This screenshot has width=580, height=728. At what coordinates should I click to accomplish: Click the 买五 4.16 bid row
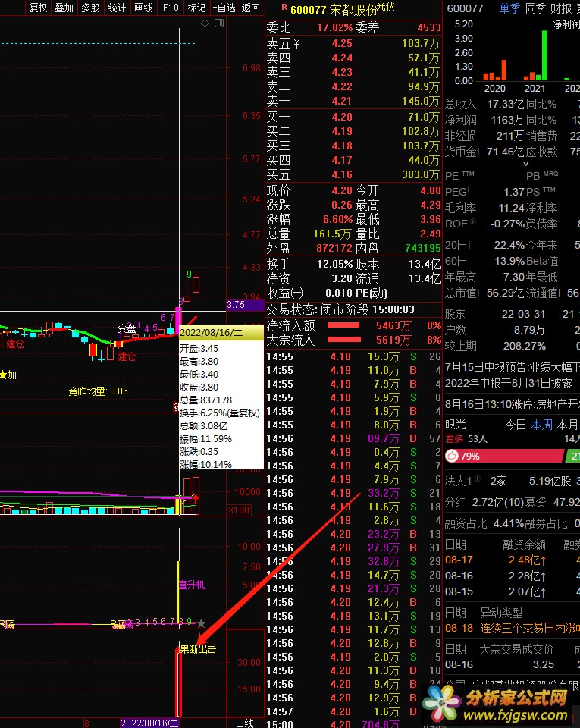pyautogui.click(x=353, y=174)
